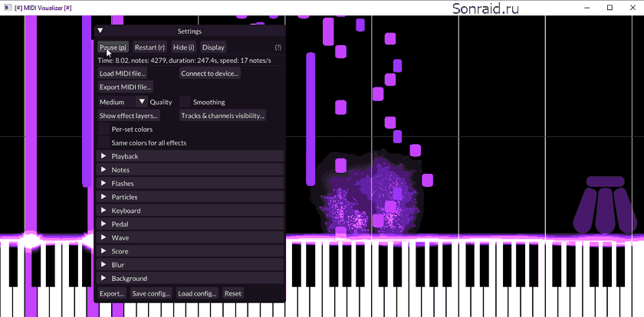Click the Export... button at bottom
This screenshot has height=317, width=644.
[112, 293]
